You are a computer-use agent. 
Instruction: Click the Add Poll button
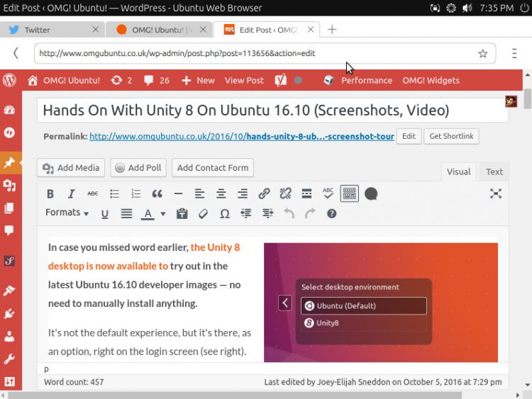point(138,168)
